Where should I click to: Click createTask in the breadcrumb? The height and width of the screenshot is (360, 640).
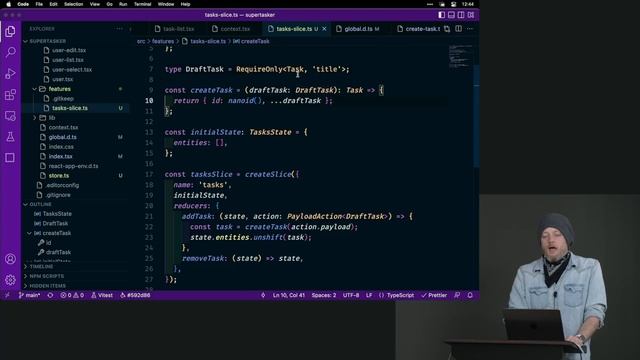pos(255,41)
